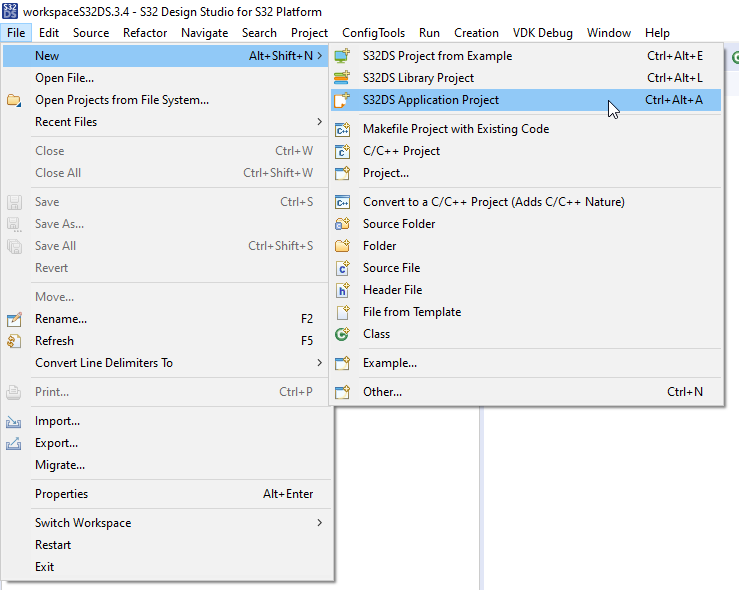Click the Source Folder icon

[x=342, y=224]
